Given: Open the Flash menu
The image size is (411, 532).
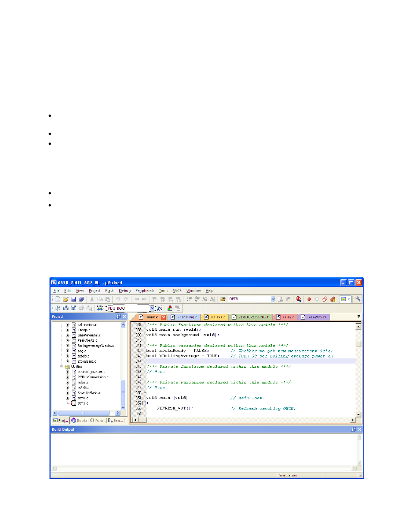Looking at the screenshot, I should (110, 291).
